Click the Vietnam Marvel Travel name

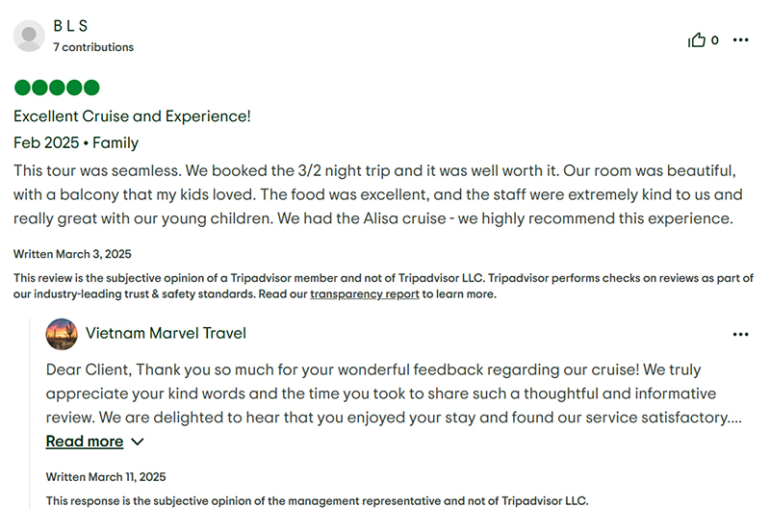click(x=166, y=333)
